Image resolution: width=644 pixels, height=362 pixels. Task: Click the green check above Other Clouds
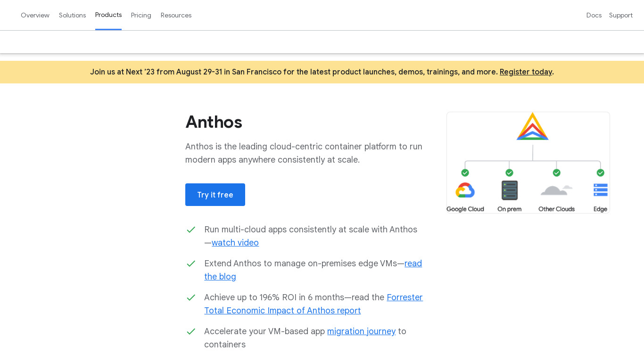pos(556,173)
